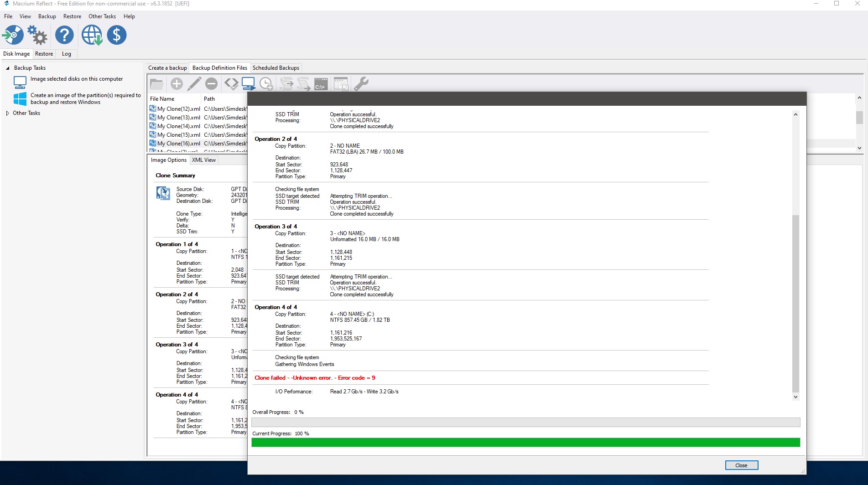The width and height of the screenshot is (868, 485).
Task: Click the file list scroll down arrow
Action: (859, 148)
